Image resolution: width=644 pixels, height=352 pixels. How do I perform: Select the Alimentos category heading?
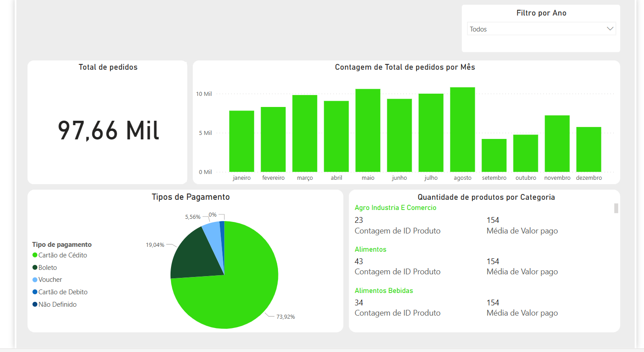371,249
